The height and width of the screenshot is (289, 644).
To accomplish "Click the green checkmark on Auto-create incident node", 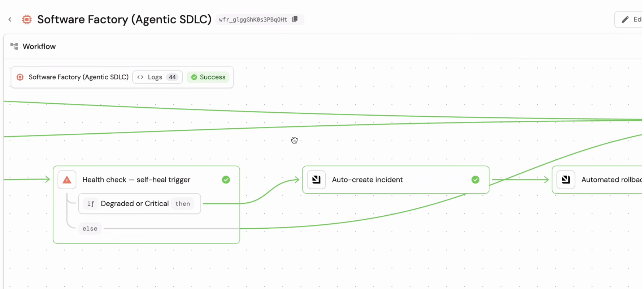I will pyautogui.click(x=475, y=180).
